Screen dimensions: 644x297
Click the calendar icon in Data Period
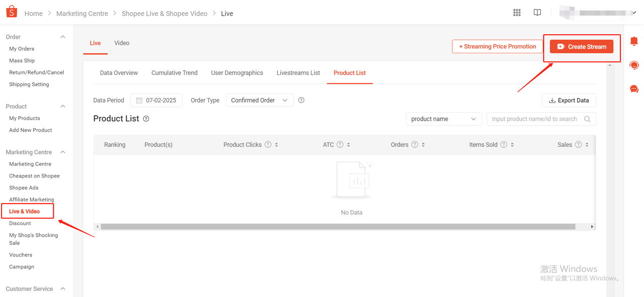coord(139,101)
